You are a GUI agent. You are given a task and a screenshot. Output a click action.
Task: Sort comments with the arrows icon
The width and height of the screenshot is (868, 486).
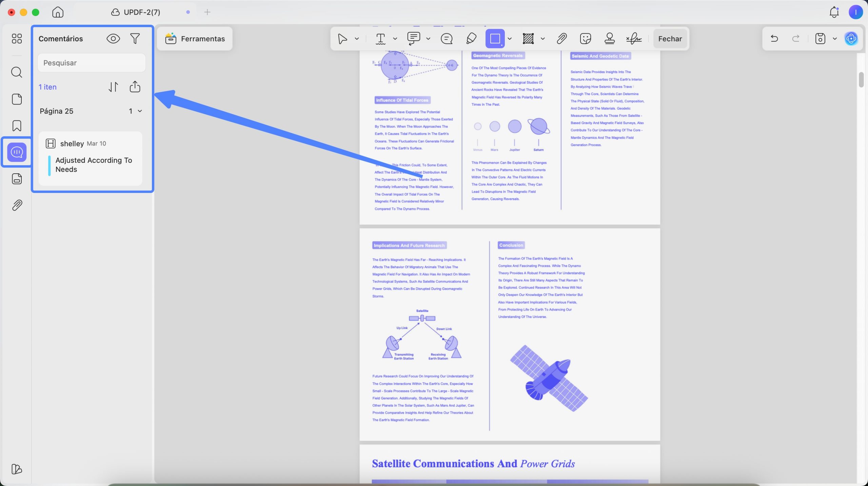click(x=113, y=87)
